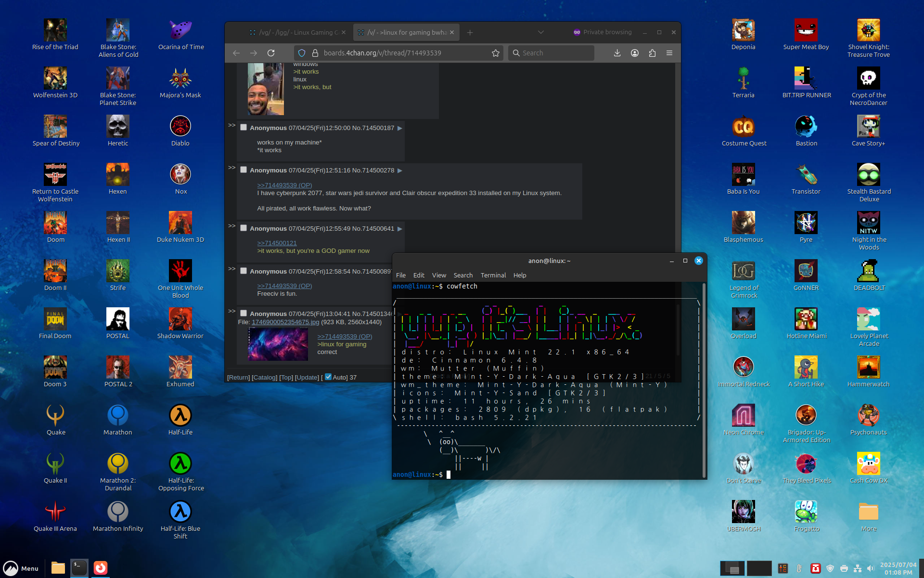Open the nebula image thumbnail in thread
This screenshot has height=578, width=924.
pyautogui.click(x=278, y=344)
